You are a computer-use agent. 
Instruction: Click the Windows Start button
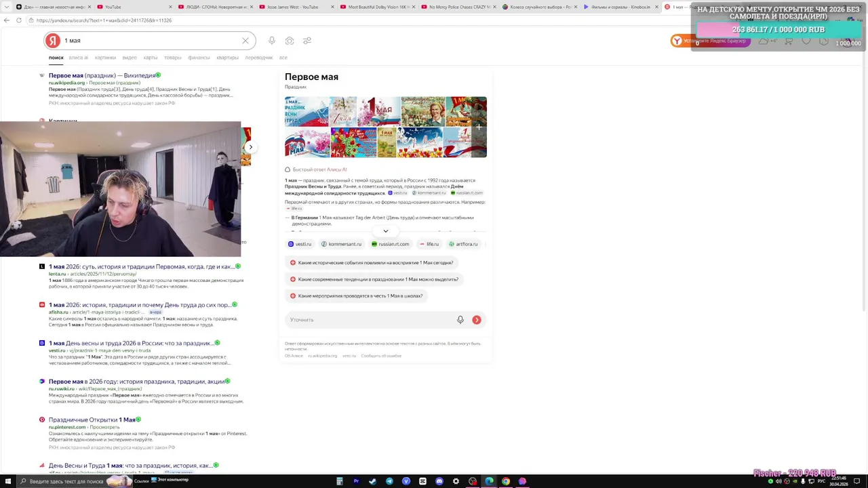pyautogui.click(x=7, y=481)
